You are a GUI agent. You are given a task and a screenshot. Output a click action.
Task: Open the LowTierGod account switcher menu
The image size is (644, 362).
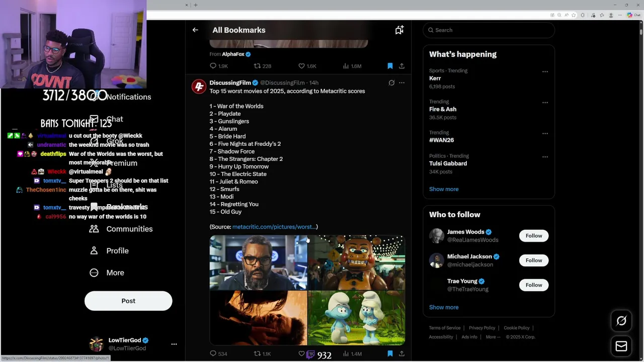point(174,344)
